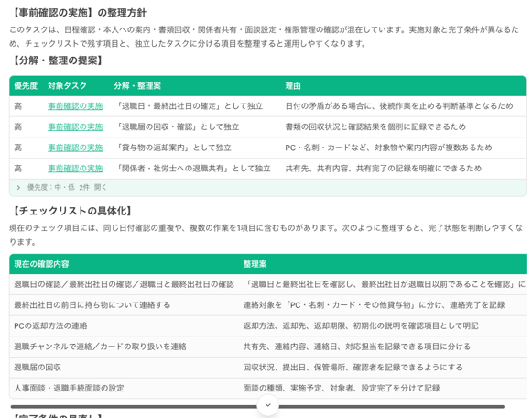The image size is (532, 418).
Task: Open 事前確認の実施 link in 関係者・社労士への退職共有 row
Action: 75,169
